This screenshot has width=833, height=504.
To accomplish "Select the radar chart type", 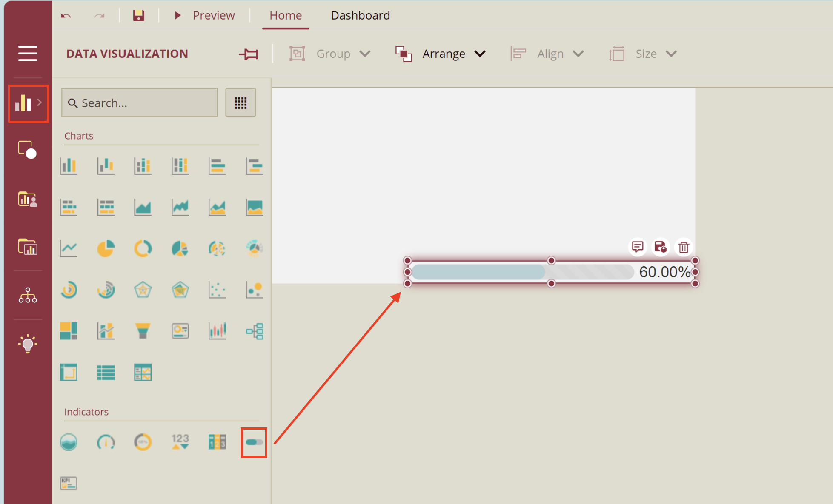I will pos(143,290).
